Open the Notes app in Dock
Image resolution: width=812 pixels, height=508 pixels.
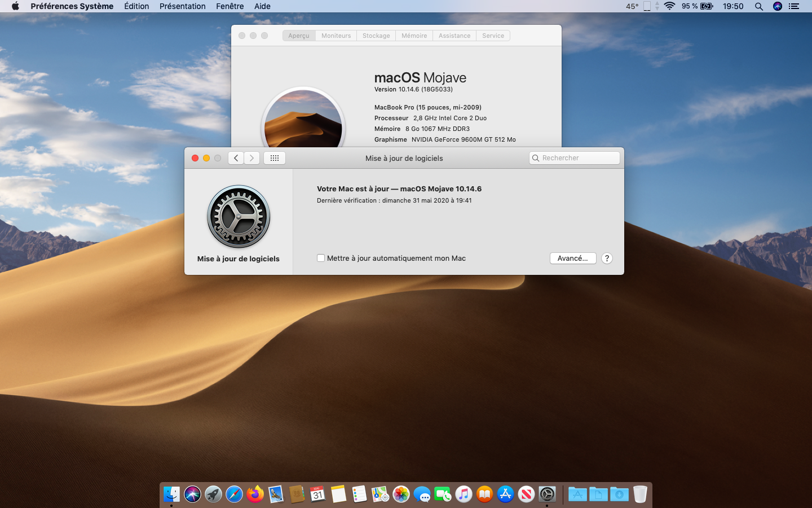[x=338, y=494]
